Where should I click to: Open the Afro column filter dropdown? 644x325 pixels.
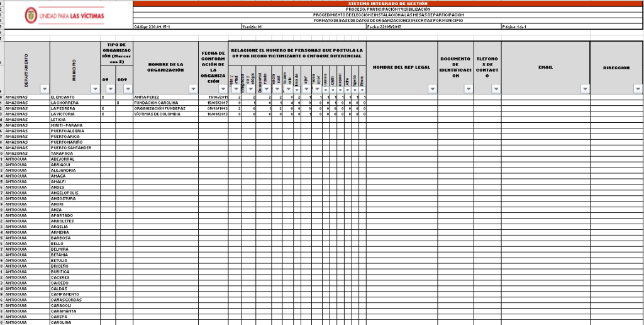pyautogui.click(x=348, y=89)
